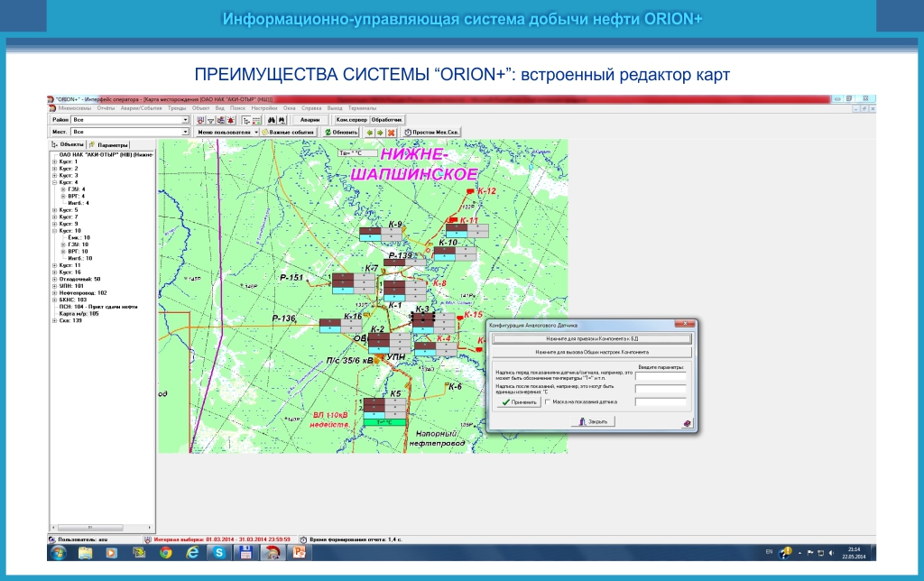Open Internet Explorer from the taskbar
This screenshot has width=924, height=581.
pyautogui.click(x=192, y=553)
